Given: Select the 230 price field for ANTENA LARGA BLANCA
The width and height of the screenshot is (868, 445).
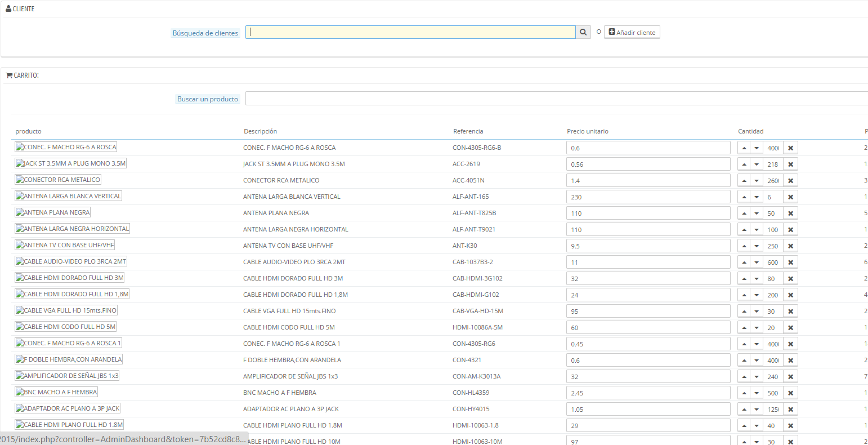Looking at the screenshot, I should 648,197.
